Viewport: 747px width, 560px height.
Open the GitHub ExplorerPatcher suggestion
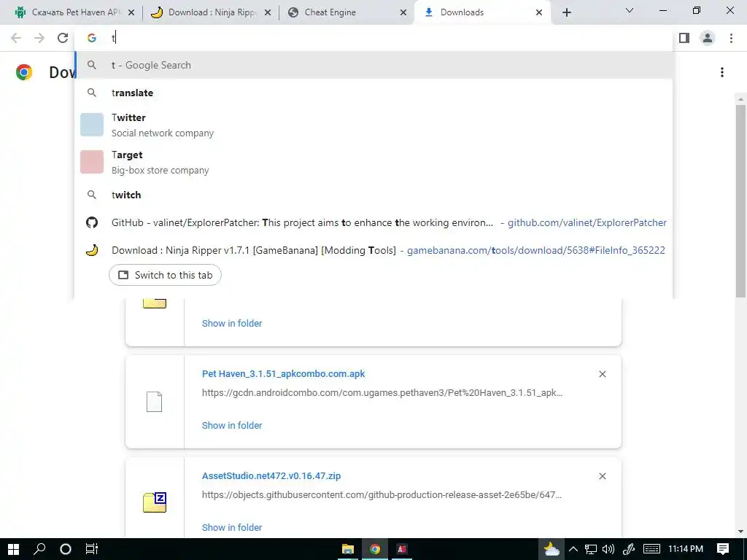(x=374, y=222)
